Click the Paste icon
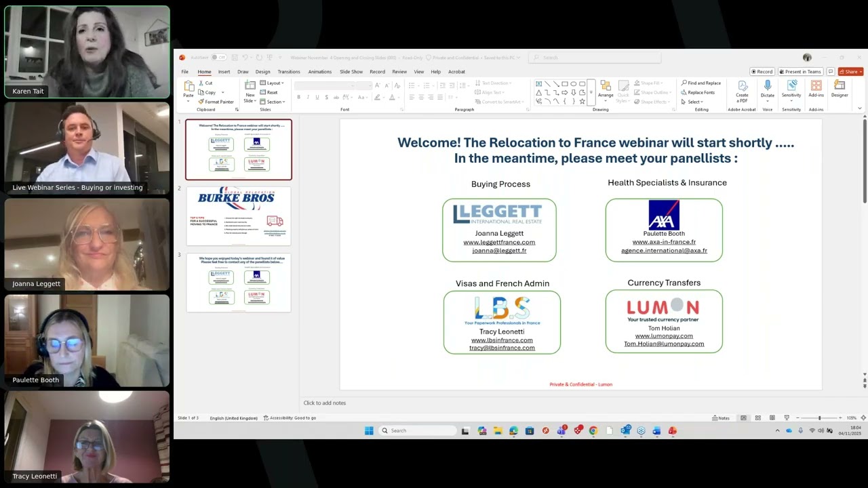This screenshot has width=868, height=488. point(189,87)
